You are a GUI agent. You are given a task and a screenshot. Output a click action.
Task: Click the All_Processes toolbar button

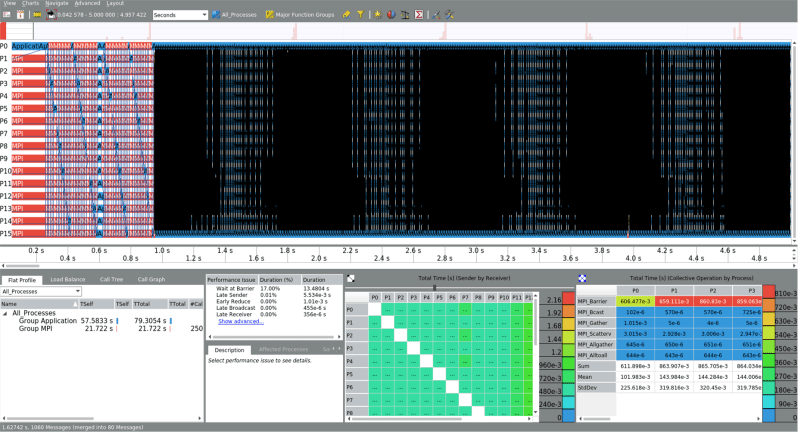(x=235, y=15)
